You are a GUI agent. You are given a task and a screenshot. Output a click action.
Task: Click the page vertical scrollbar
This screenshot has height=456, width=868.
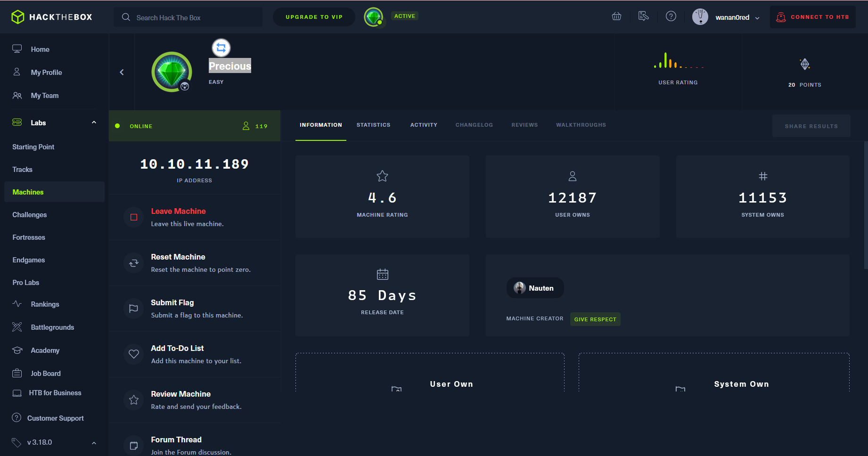tap(866, 205)
